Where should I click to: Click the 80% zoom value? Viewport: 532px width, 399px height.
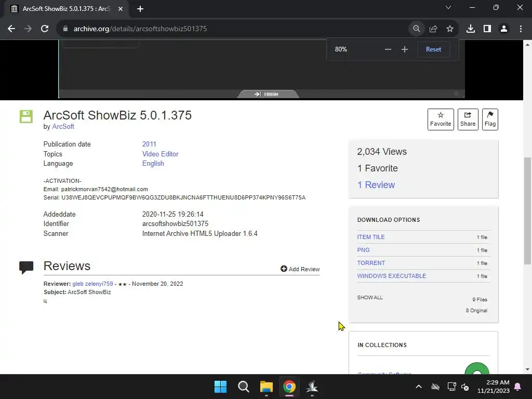341,49
